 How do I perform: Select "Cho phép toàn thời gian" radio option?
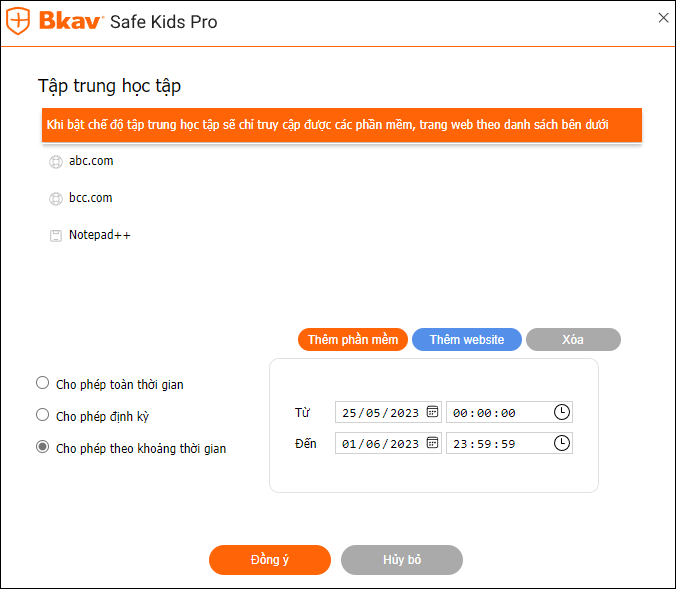coord(42,383)
